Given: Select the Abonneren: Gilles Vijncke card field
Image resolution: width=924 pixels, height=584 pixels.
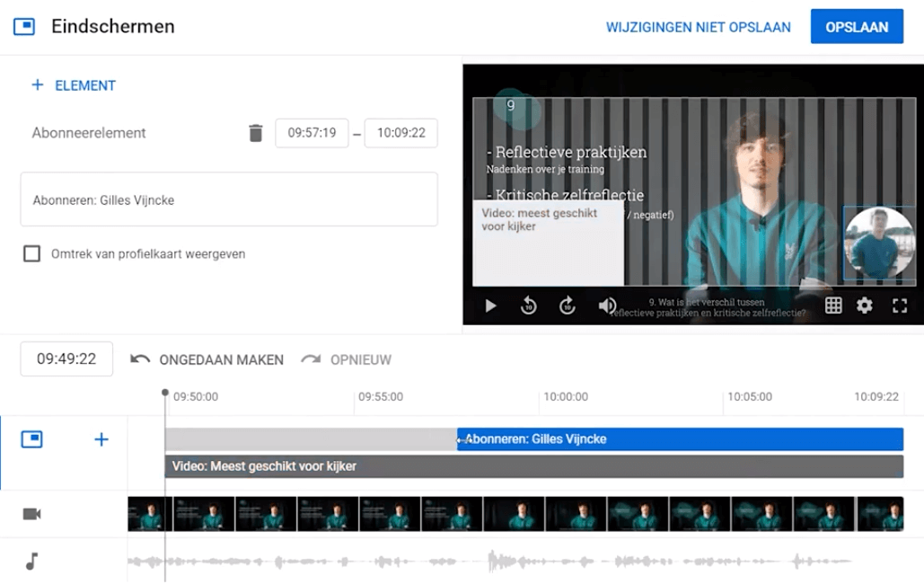Looking at the screenshot, I should 229,199.
